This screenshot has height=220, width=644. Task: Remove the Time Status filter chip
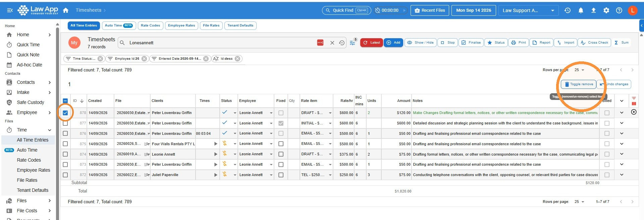[100, 59]
